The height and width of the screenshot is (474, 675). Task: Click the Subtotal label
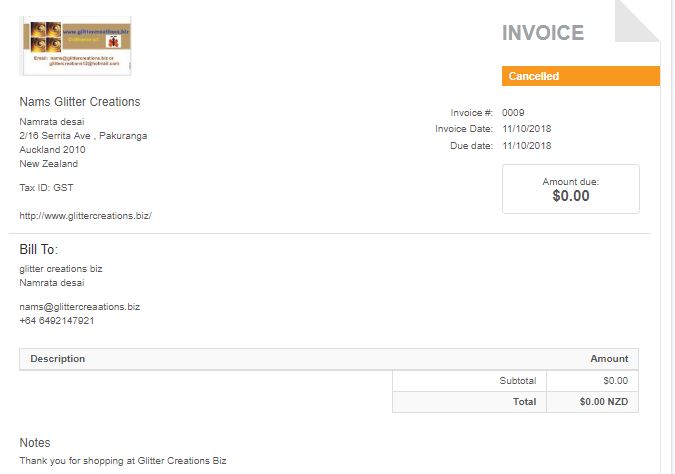pos(518,381)
